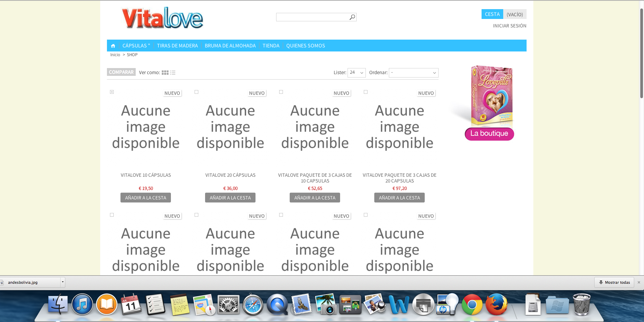Open the HP utility dock icon
Viewport: 644px width, 322px height.
tap(447, 304)
